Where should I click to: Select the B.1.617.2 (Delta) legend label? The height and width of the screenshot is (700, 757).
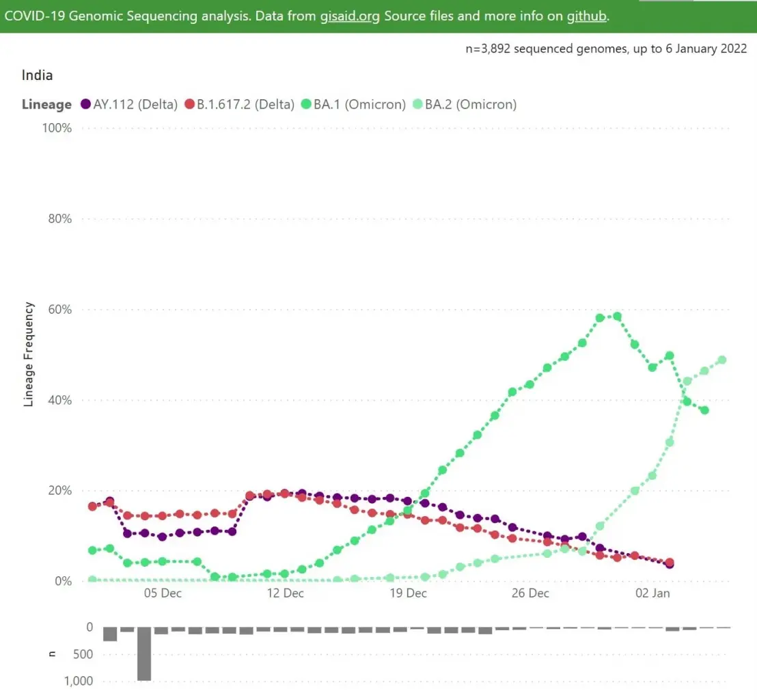[245, 105]
